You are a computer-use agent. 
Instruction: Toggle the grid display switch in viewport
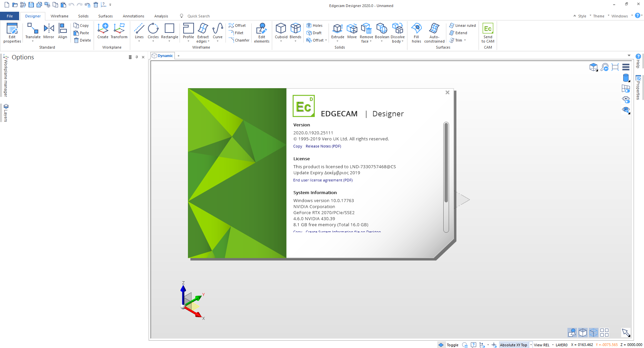tap(626, 89)
